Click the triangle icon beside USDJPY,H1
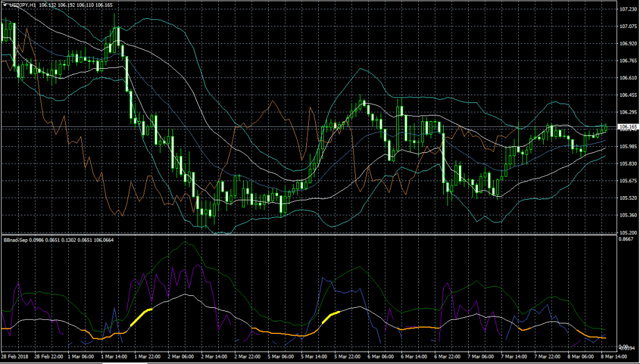This screenshot has height=364, width=640. (5, 5)
